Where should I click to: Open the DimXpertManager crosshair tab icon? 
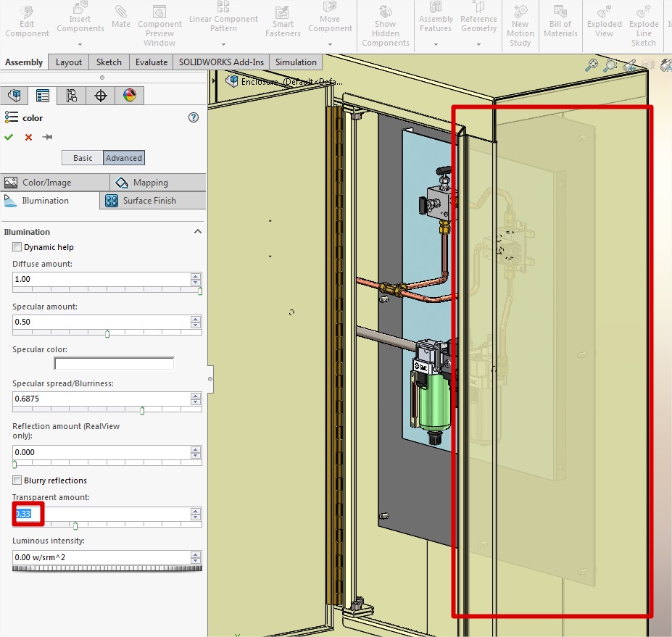pos(101,96)
